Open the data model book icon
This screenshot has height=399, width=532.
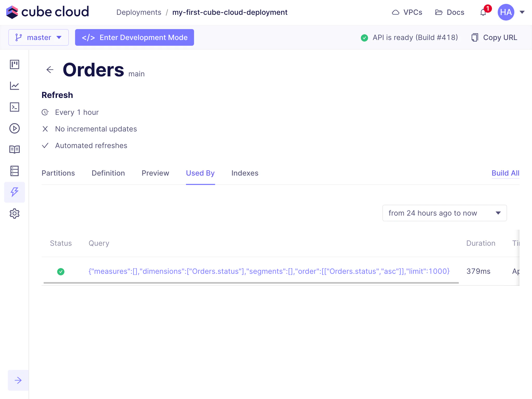15,150
